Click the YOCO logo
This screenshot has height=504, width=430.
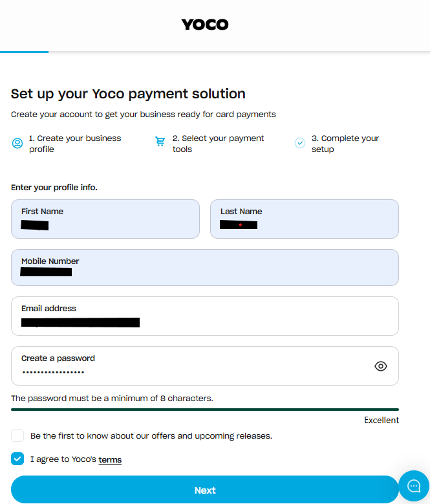[x=204, y=25]
